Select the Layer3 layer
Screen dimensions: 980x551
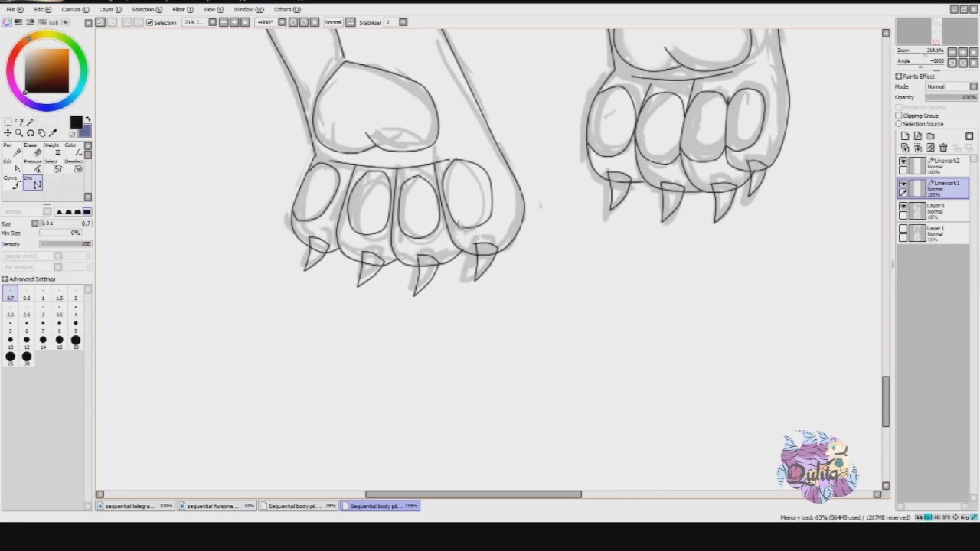(x=933, y=210)
